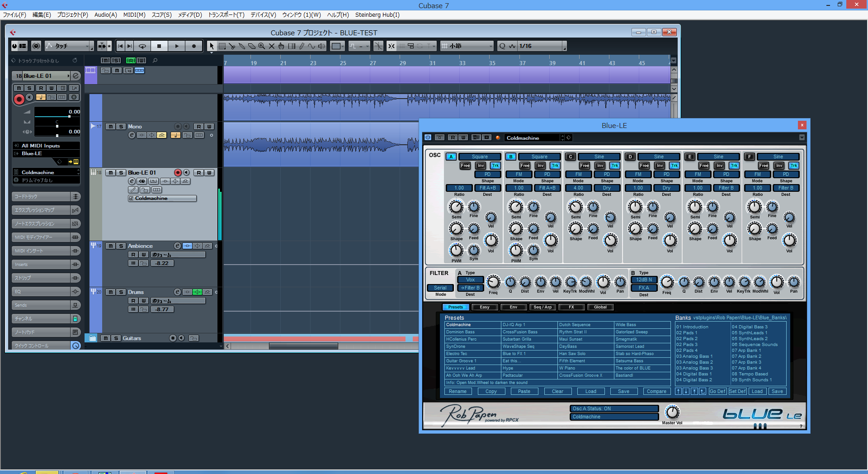868x474 pixels.
Task: Open the automation mode タッチ dropdown
Action: pos(70,46)
